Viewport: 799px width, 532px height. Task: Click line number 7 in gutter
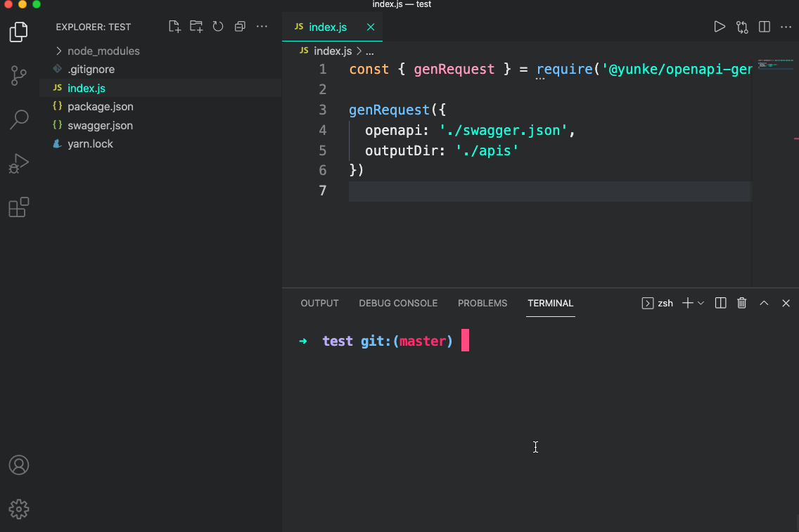323,191
